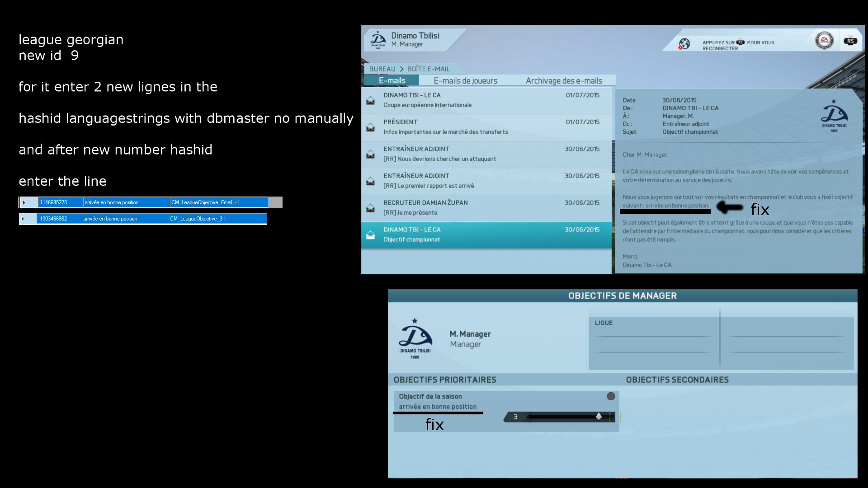Open 'Le premier rapport est arrivé' email
The image size is (868, 488).
coord(486,181)
